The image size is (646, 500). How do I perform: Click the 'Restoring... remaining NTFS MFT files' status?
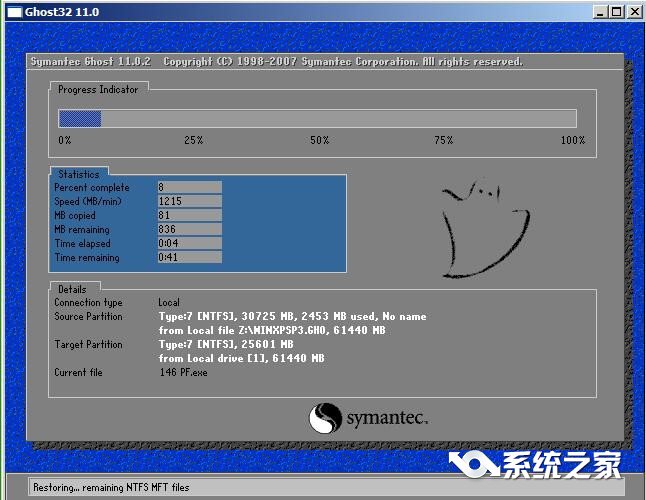[x=111, y=487]
